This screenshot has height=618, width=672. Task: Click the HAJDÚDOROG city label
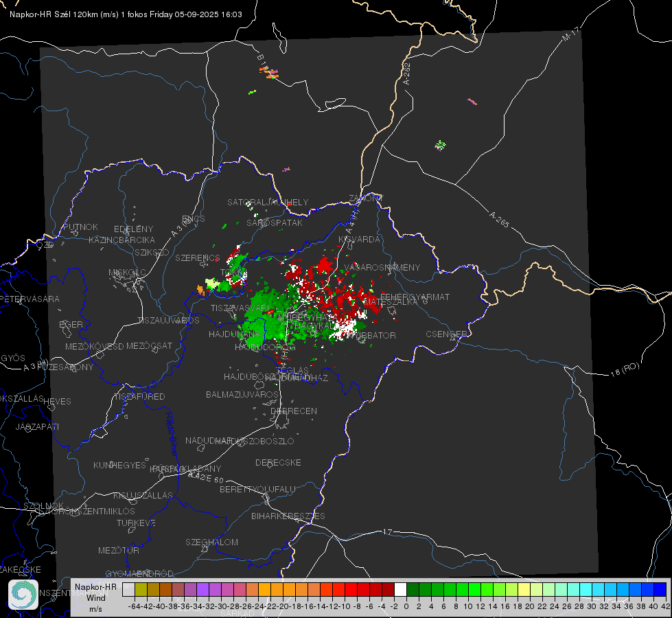pyautogui.click(x=265, y=347)
